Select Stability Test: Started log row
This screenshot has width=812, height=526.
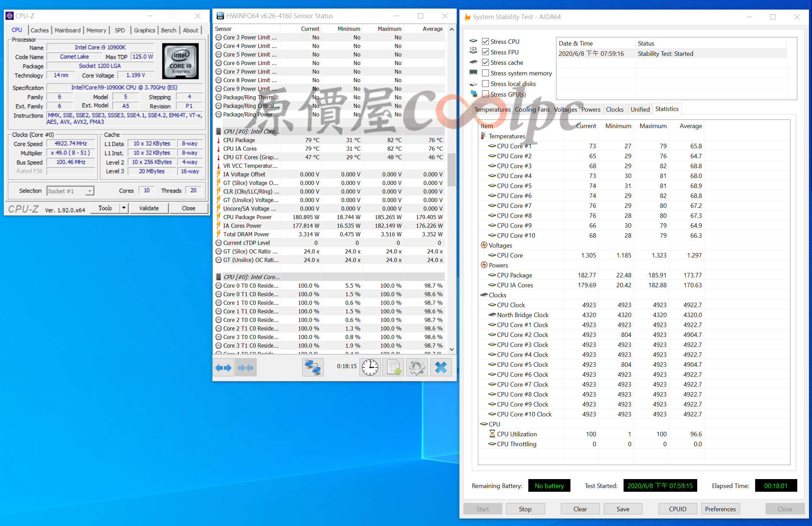[672, 53]
